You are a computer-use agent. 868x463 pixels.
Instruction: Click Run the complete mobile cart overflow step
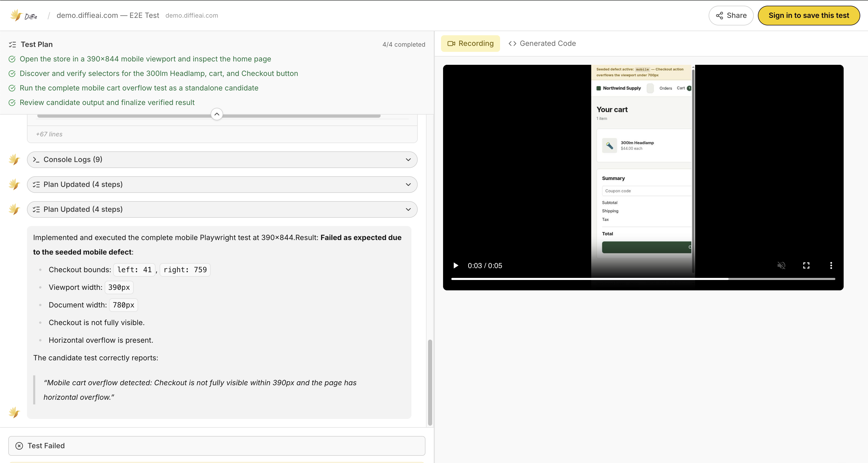[139, 88]
